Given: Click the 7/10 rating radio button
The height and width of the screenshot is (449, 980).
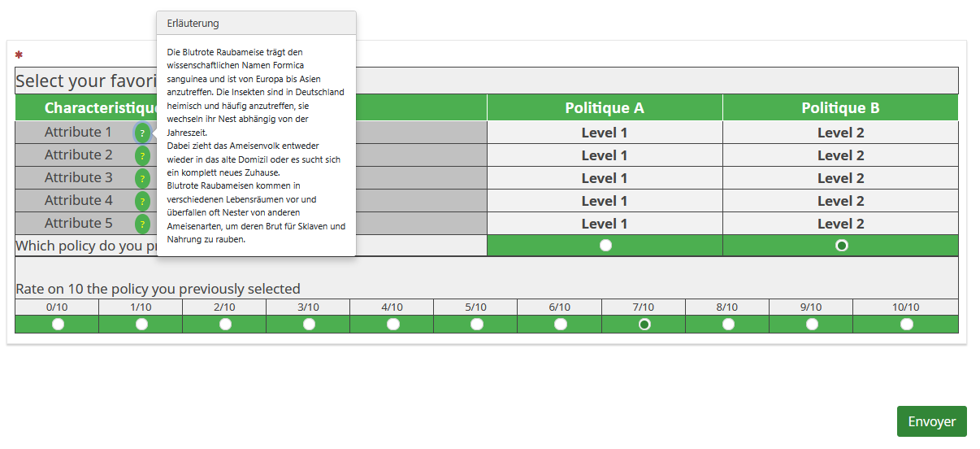Looking at the screenshot, I should point(644,325).
